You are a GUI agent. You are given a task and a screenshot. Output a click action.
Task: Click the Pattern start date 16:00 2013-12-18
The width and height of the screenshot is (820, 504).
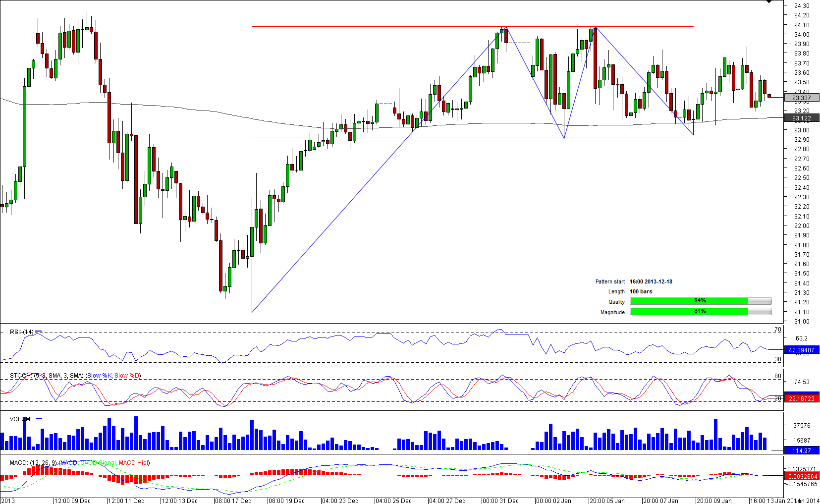(651, 281)
